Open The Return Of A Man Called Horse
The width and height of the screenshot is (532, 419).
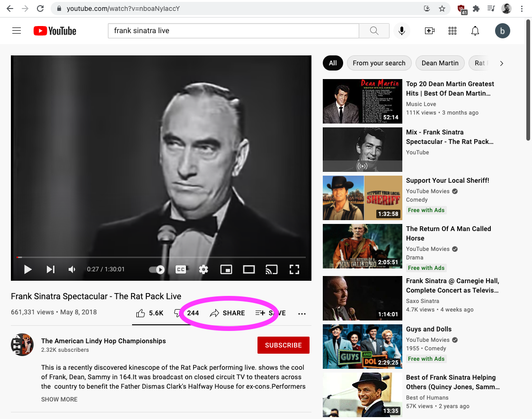(x=449, y=233)
